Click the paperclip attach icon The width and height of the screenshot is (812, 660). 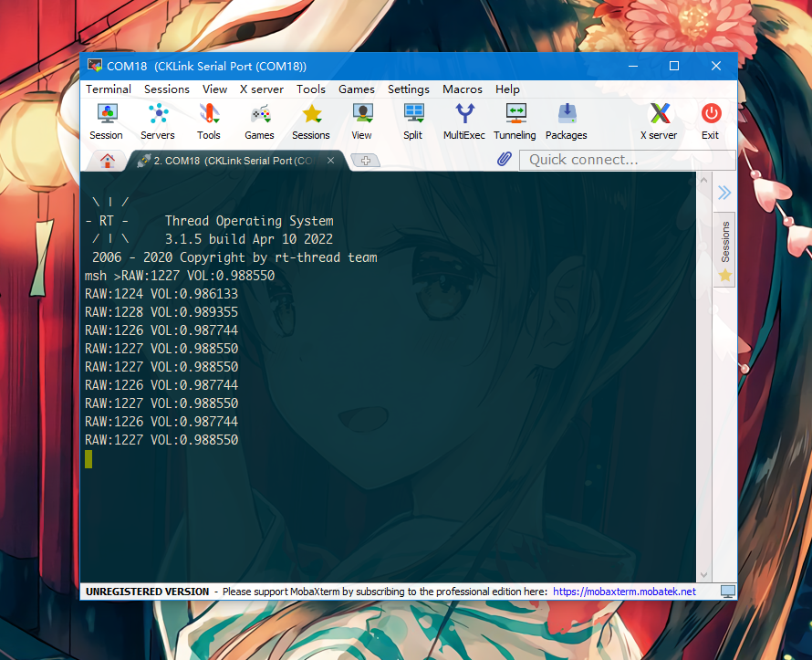[x=504, y=159]
